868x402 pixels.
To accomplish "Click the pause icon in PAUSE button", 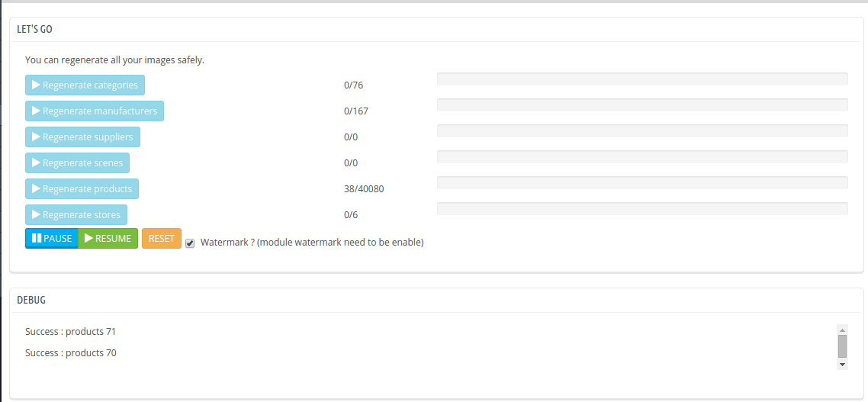I will (x=37, y=238).
